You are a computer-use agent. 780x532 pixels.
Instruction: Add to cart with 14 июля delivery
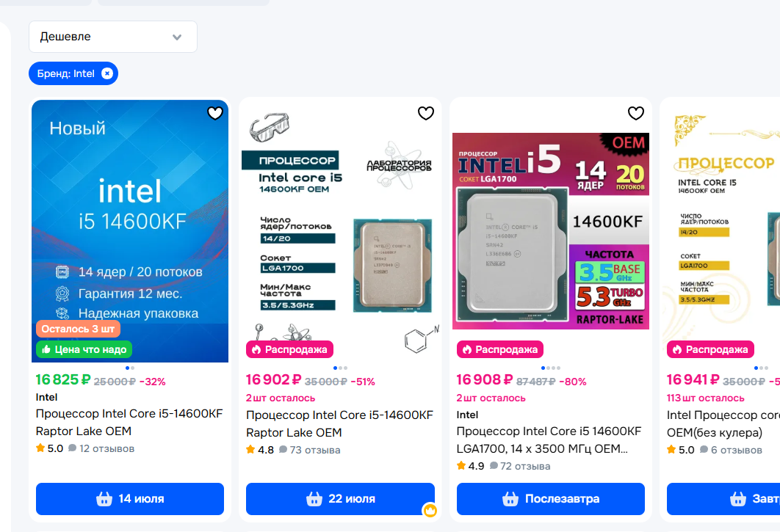coord(130,499)
